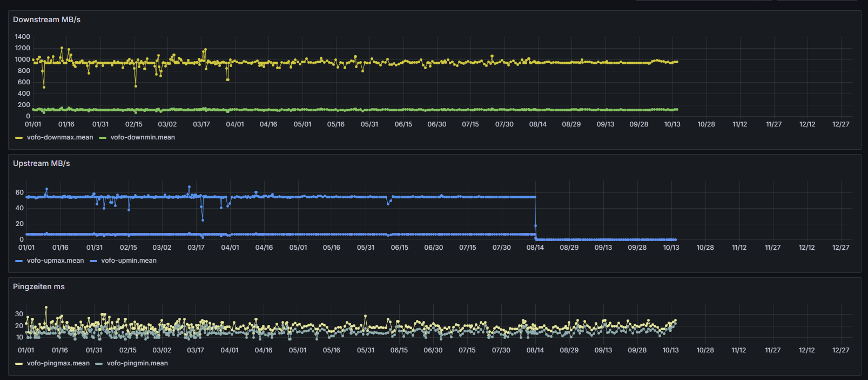Show only vofo-pingmin.mean via its legend label

coord(137,363)
